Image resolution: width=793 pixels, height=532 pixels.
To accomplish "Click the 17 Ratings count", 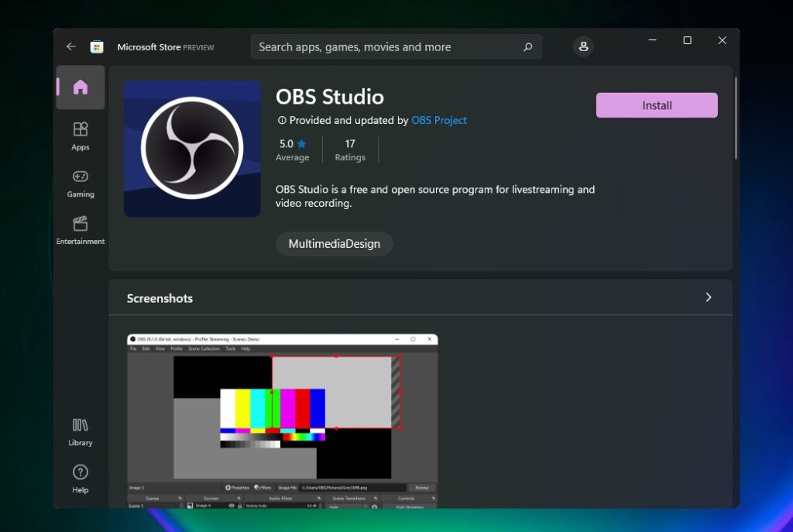I will (350, 149).
